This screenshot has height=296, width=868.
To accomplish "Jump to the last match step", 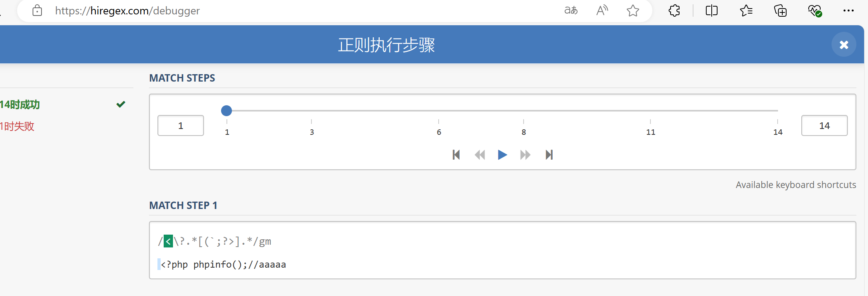I will point(549,155).
